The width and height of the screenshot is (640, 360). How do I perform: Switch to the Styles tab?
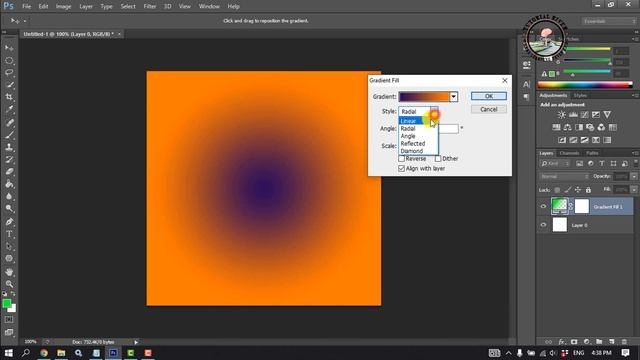pyautogui.click(x=580, y=95)
